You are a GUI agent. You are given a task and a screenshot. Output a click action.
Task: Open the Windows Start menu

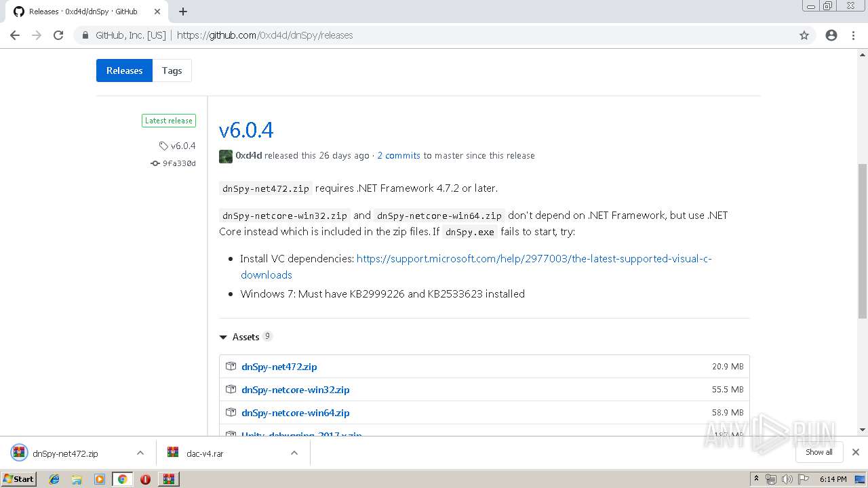point(19,479)
